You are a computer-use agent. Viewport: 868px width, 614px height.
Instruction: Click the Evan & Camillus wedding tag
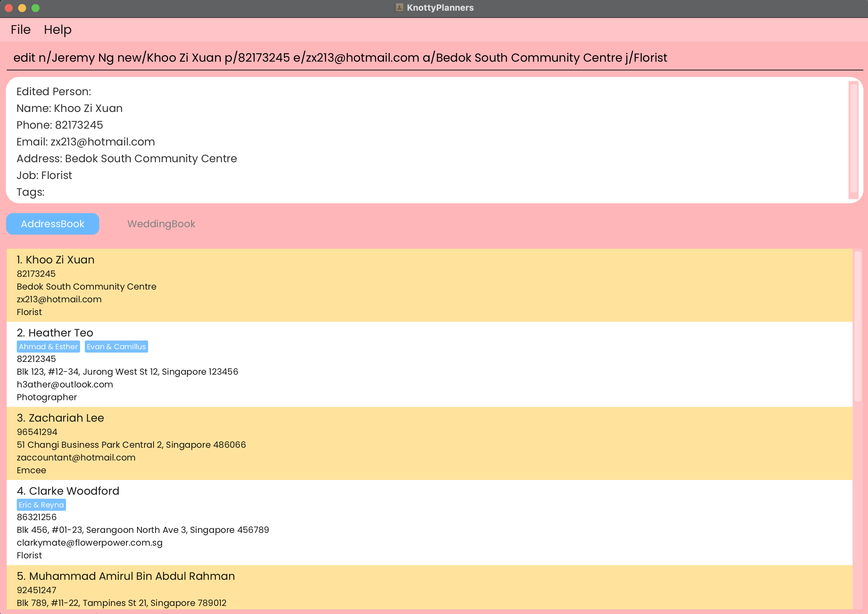tap(116, 347)
